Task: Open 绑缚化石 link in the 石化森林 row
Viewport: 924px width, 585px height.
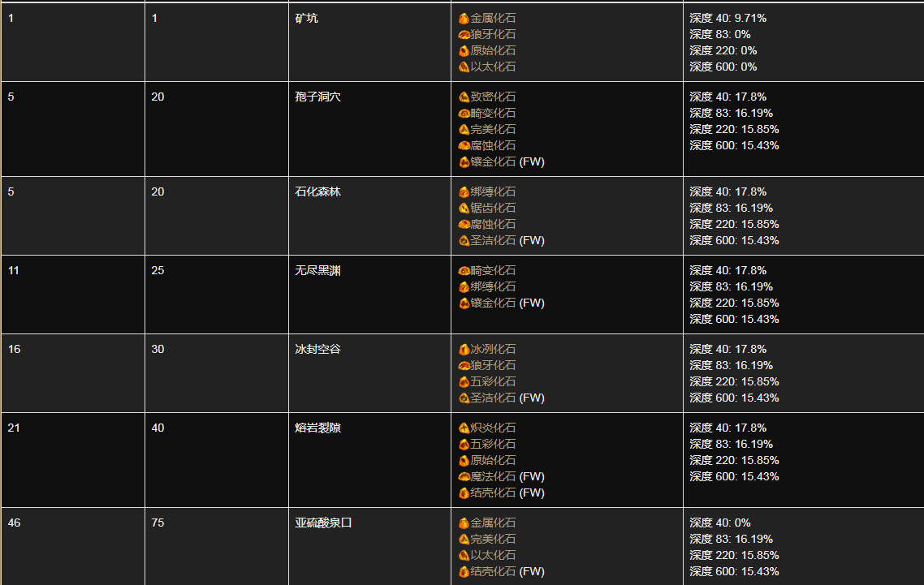Action: coord(493,191)
